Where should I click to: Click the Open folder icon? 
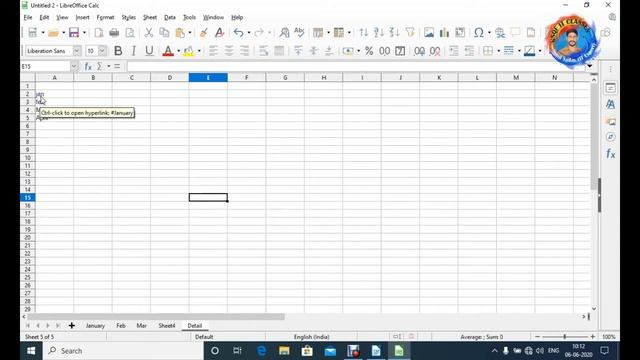pyautogui.click(x=53, y=33)
